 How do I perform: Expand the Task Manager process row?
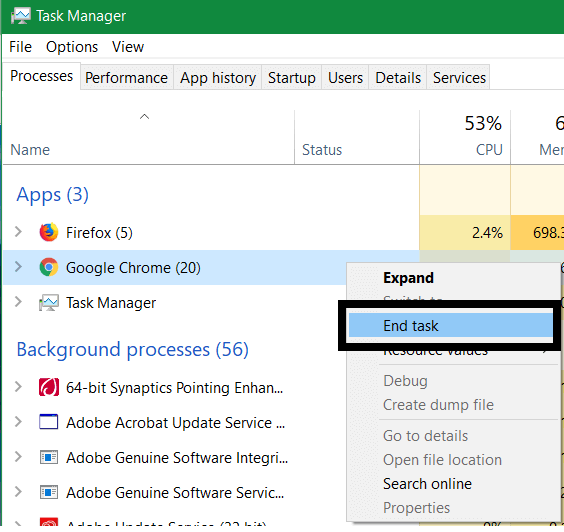(18, 302)
